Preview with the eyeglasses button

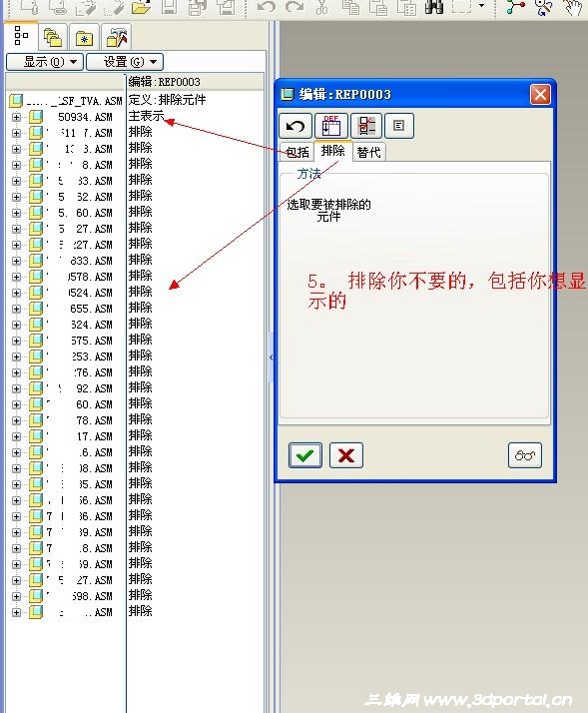[525, 455]
